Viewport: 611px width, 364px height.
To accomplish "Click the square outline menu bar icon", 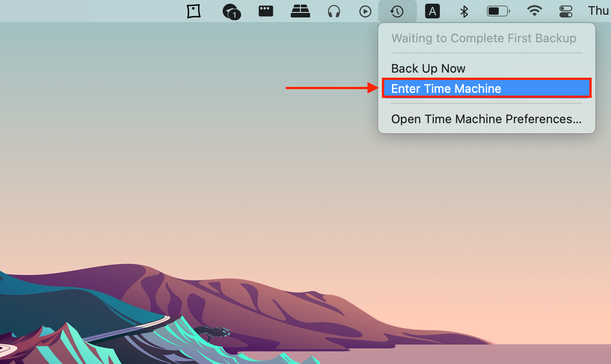I will click(194, 11).
